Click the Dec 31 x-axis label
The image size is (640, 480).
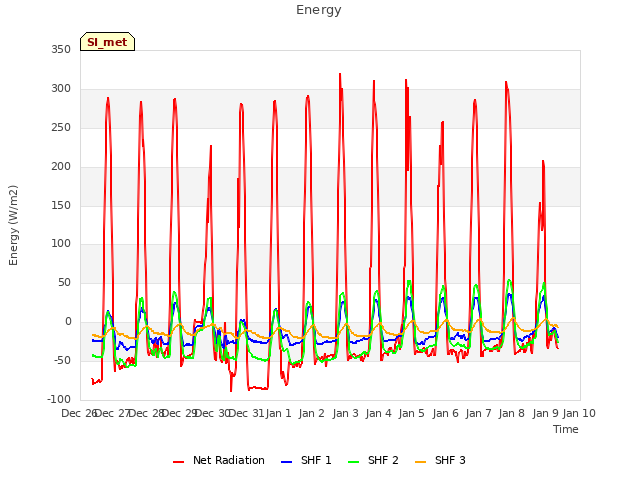[x=246, y=413]
